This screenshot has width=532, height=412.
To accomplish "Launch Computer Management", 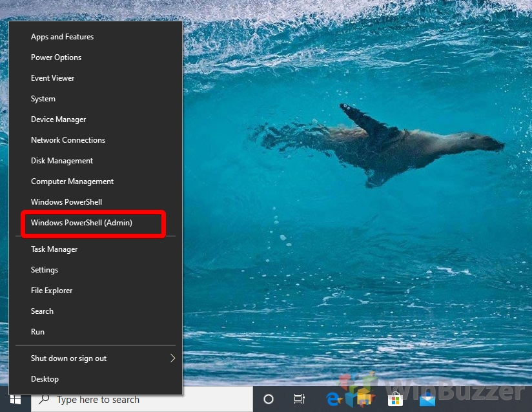I will 96,181.
